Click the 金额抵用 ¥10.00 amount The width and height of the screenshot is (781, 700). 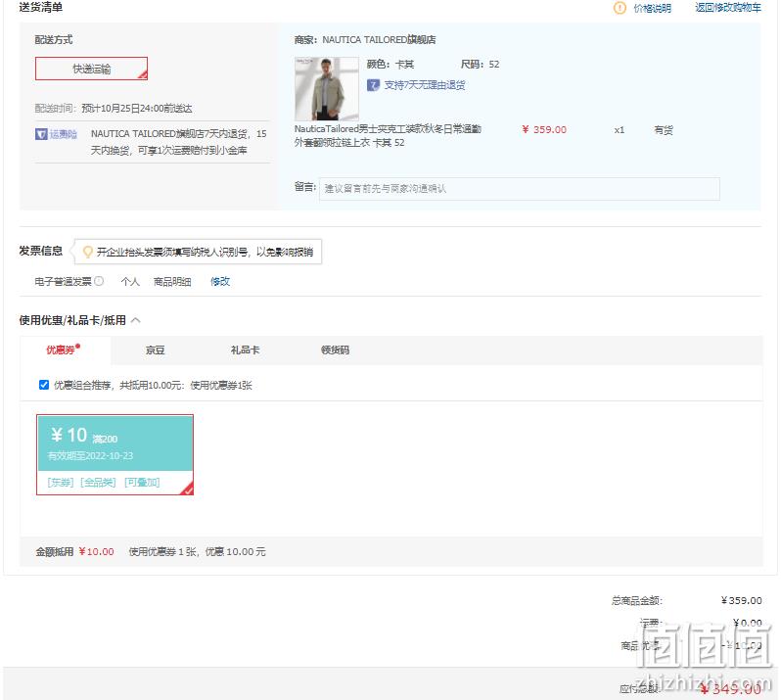[97, 551]
